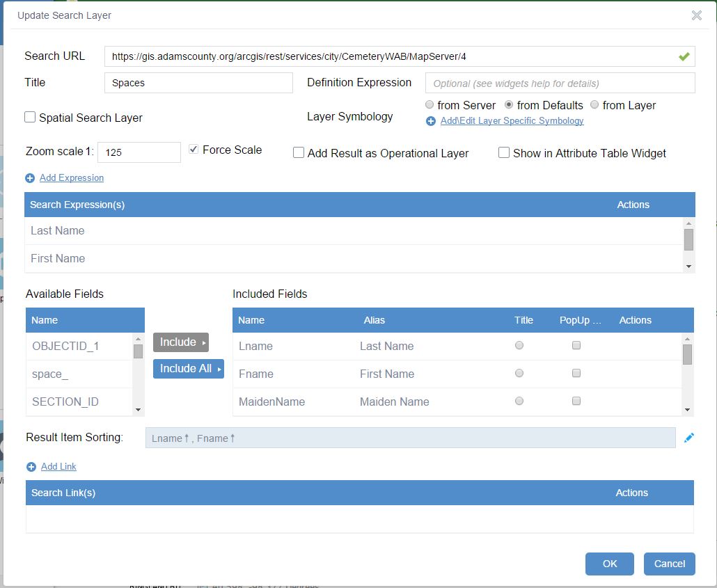
Task: Click the Last Name alias cell
Action: (386, 347)
